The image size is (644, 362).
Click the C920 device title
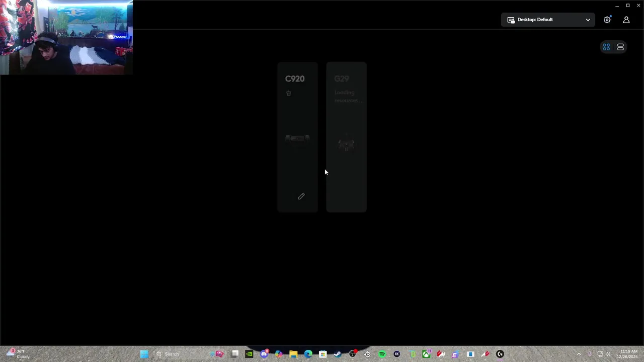coord(295,79)
